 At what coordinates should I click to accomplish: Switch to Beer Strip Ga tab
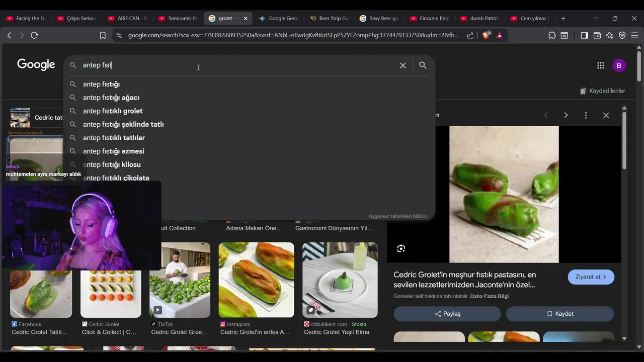point(329,18)
